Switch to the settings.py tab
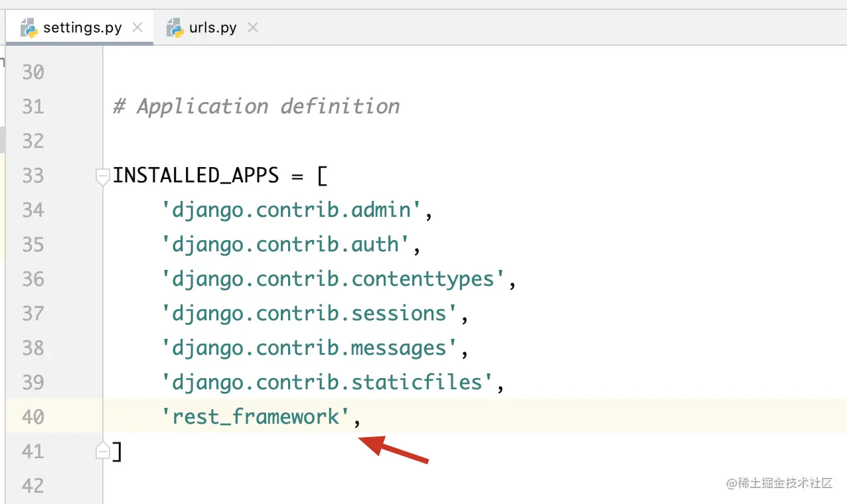847x504 pixels. 82,28
